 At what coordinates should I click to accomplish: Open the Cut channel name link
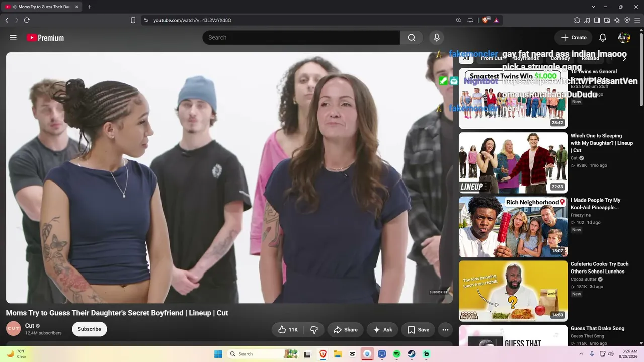point(30,326)
